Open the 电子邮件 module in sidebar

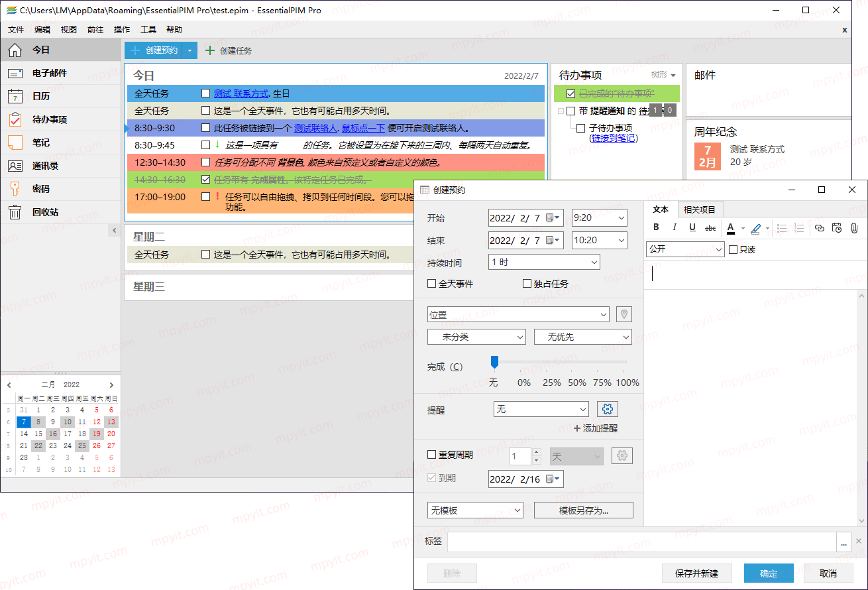click(60, 73)
